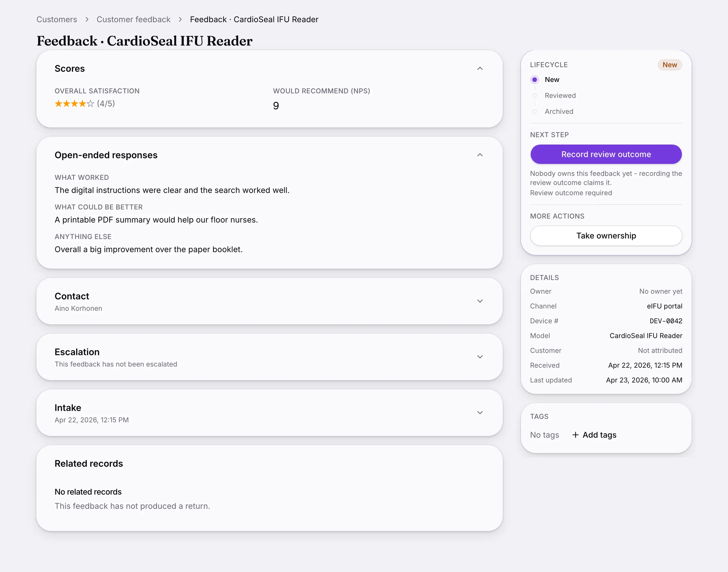Click the Intake heading

click(x=68, y=408)
